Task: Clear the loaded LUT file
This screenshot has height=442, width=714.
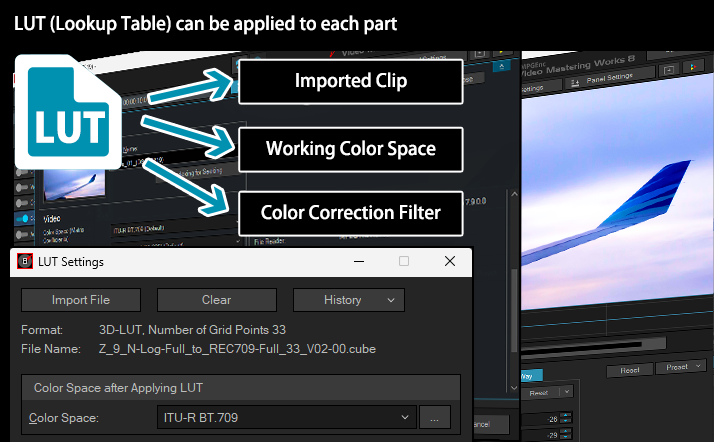Action: tap(217, 300)
